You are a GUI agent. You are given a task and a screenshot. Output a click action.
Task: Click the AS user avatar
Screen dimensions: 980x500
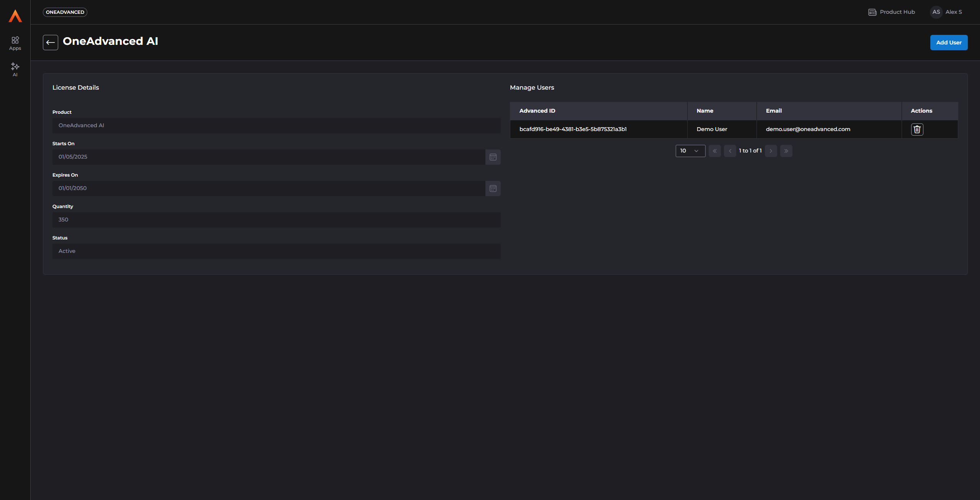[936, 12]
